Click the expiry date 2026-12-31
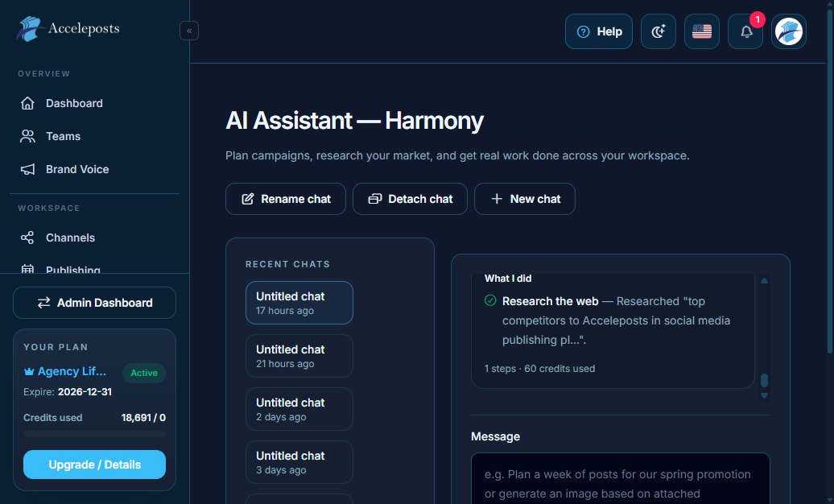 point(85,392)
